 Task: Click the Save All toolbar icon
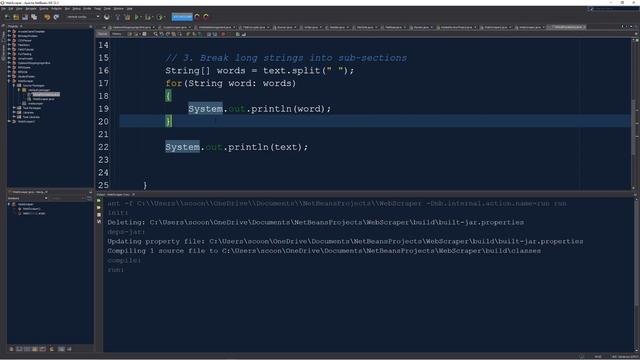(x=34, y=17)
